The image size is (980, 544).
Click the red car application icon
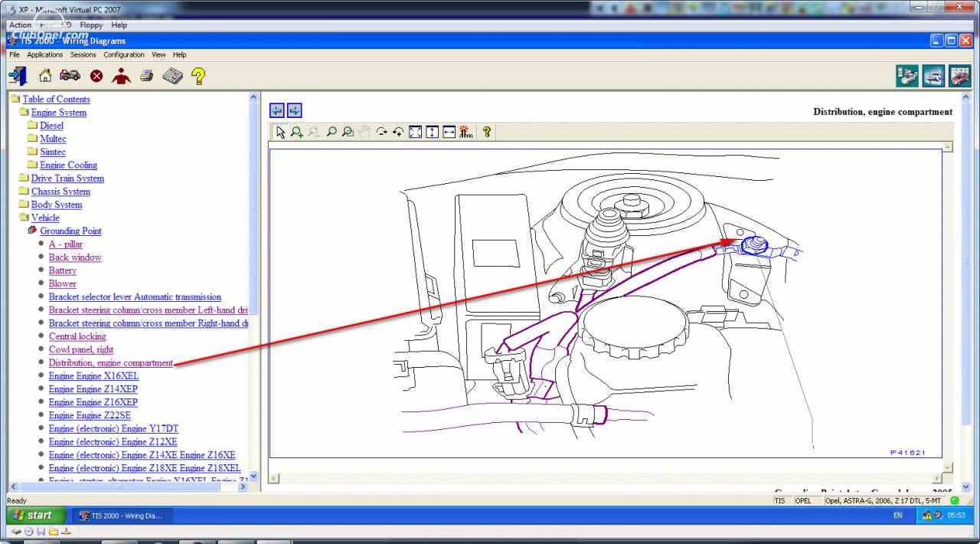coord(959,76)
